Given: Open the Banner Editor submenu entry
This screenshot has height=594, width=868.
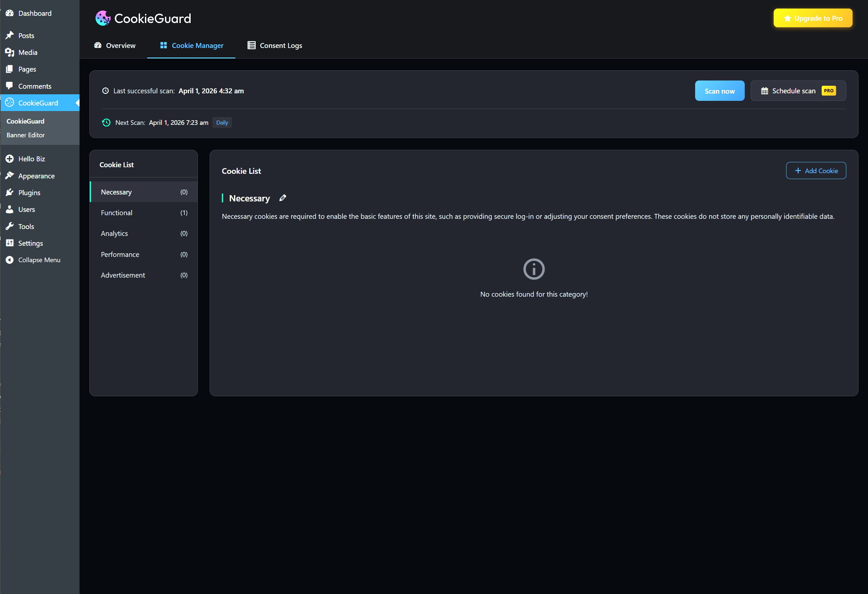Looking at the screenshot, I should coord(25,135).
